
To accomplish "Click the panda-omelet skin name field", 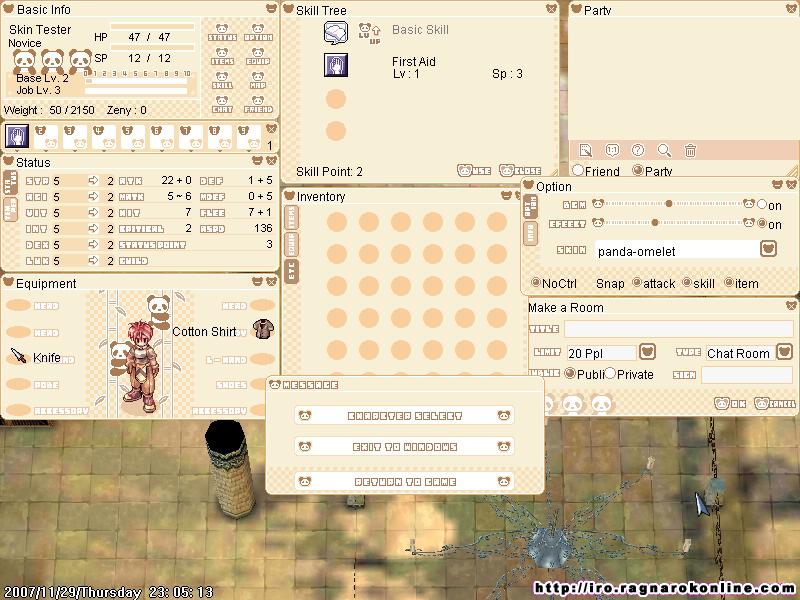I will point(678,250).
